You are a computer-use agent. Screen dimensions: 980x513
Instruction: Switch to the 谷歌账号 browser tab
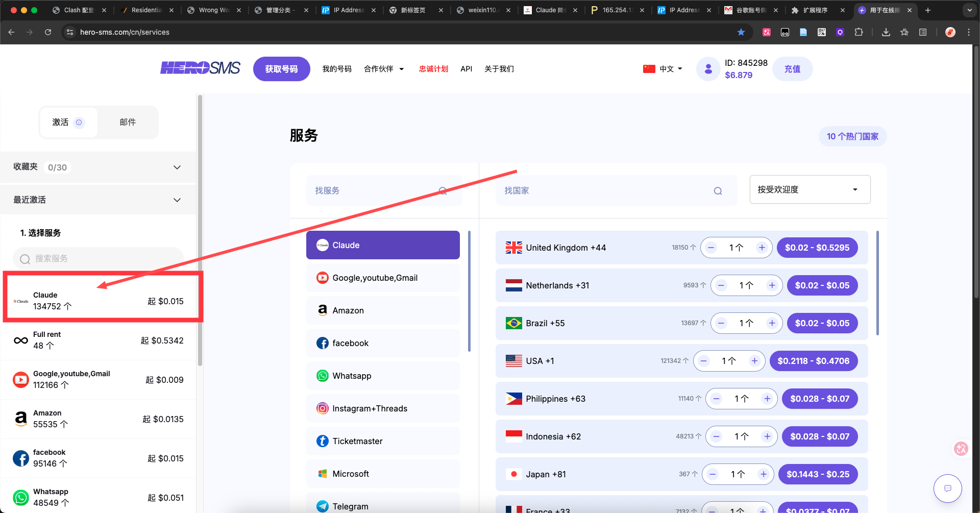click(x=750, y=10)
